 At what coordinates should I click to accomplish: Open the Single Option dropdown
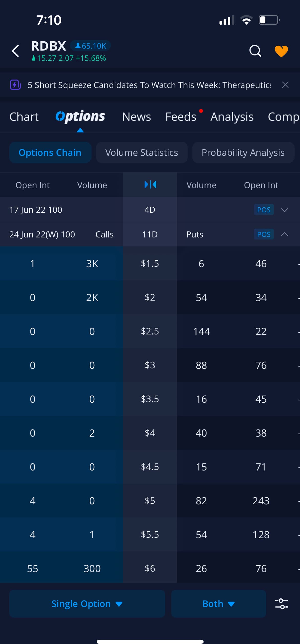[x=87, y=604]
